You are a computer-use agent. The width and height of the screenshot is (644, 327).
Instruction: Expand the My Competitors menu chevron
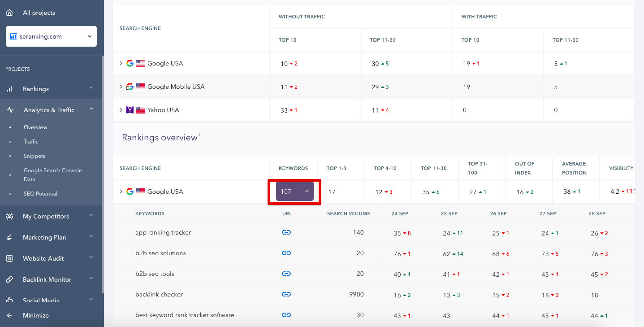91,215
